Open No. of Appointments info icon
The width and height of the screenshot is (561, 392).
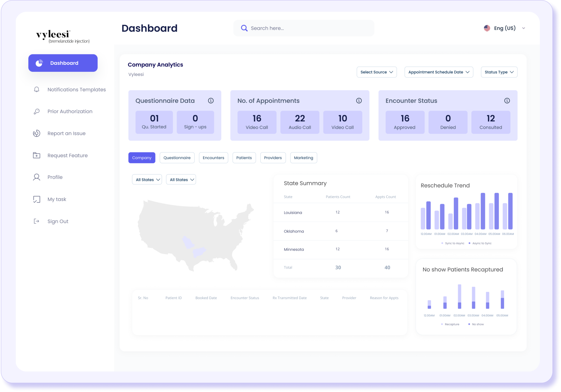359,101
